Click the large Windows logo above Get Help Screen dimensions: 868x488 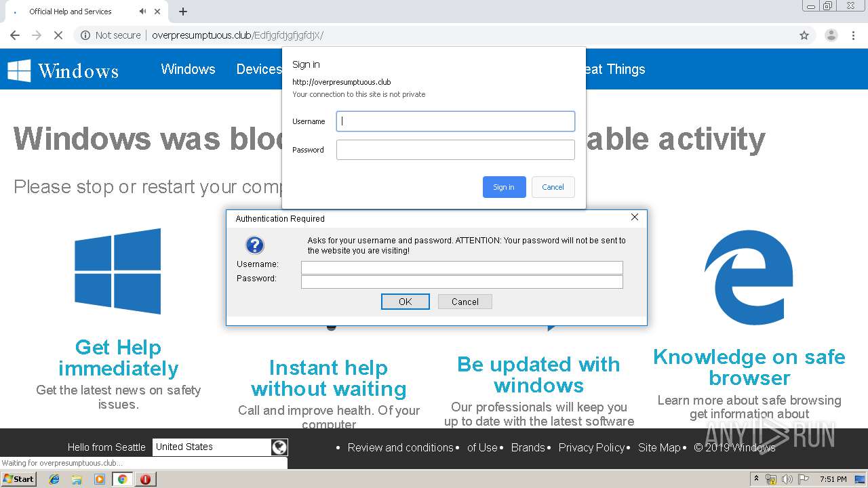point(118,271)
